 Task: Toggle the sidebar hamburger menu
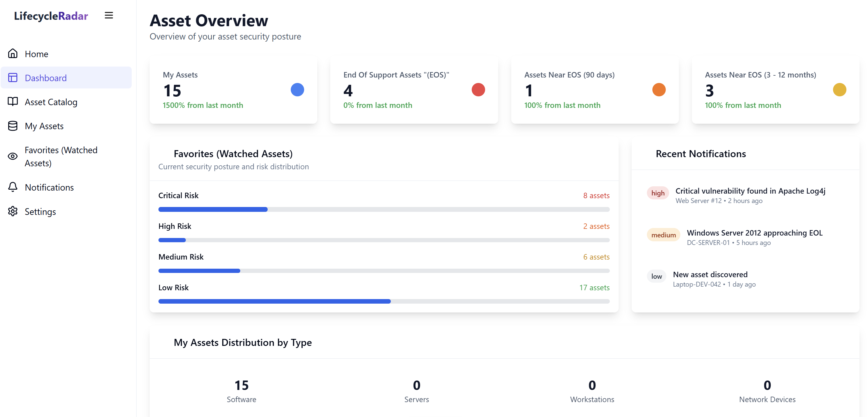(109, 16)
